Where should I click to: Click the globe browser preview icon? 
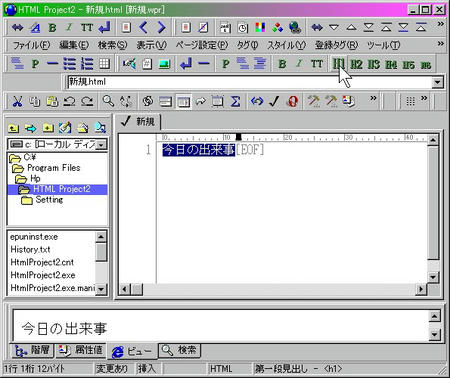[295, 27]
